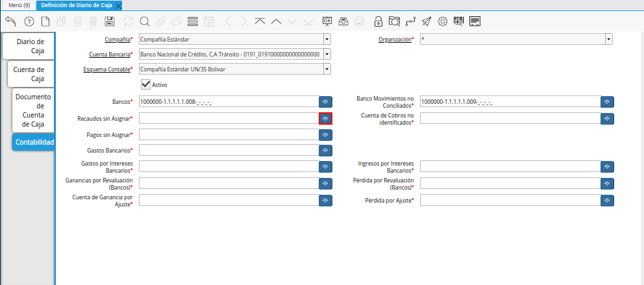This screenshot has width=644, height=285.
Task: Click the paper plane request icon
Action: coord(427,21)
